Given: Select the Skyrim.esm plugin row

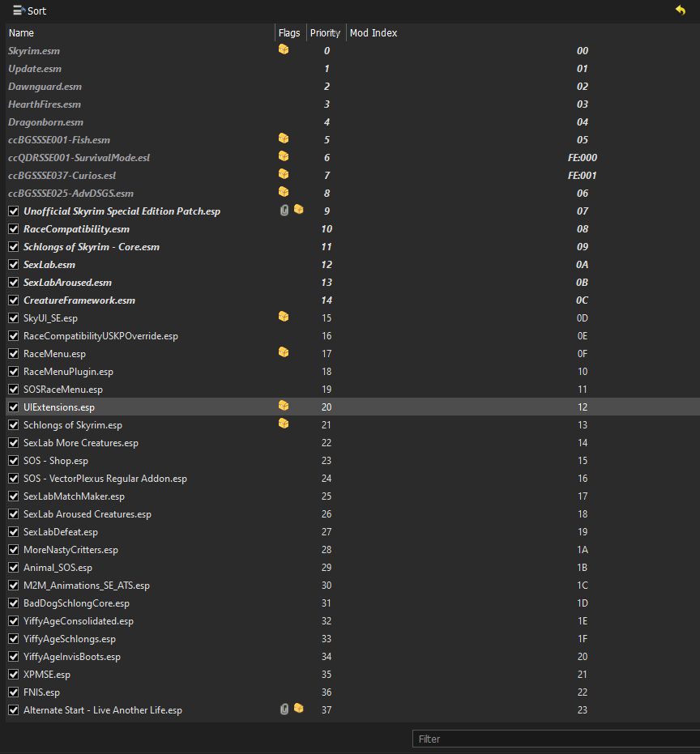Looking at the screenshot, I should click(x=352, y=50).
